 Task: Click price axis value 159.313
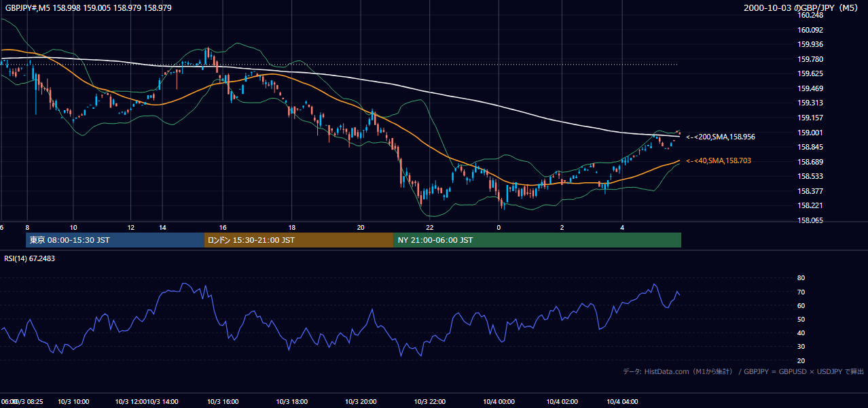pyautogui.click(x=811, y=103)
